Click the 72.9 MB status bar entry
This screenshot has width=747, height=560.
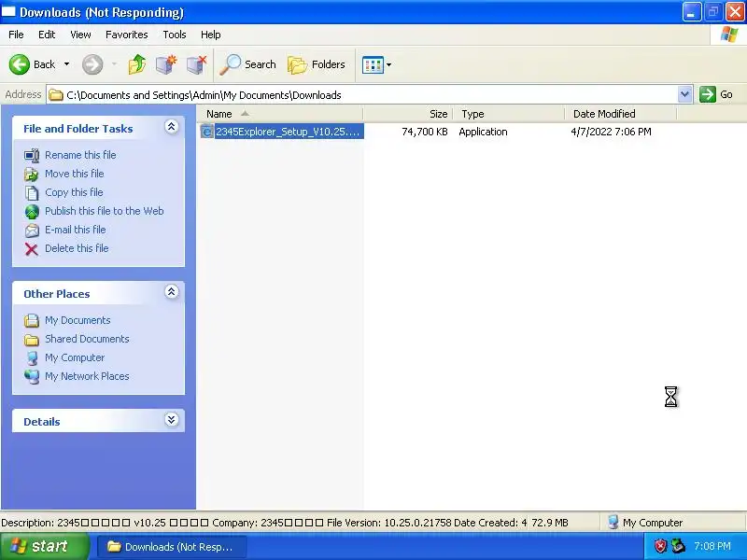click(x=550, y=523)
